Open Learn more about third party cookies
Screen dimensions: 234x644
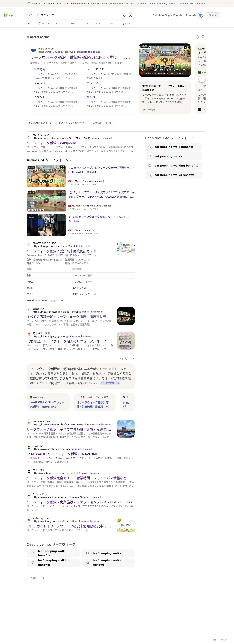point(156,4)
